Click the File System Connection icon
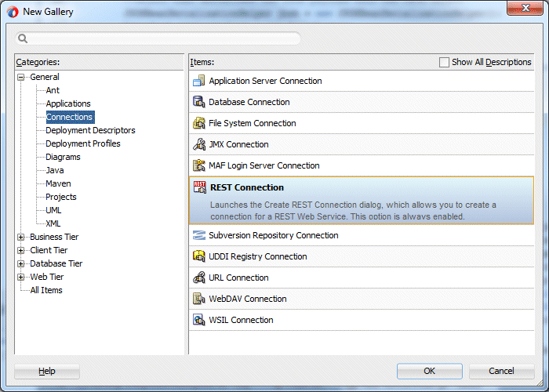Image resolution: width=549 pixels, height=392 pixels. (x=199, y=123)
